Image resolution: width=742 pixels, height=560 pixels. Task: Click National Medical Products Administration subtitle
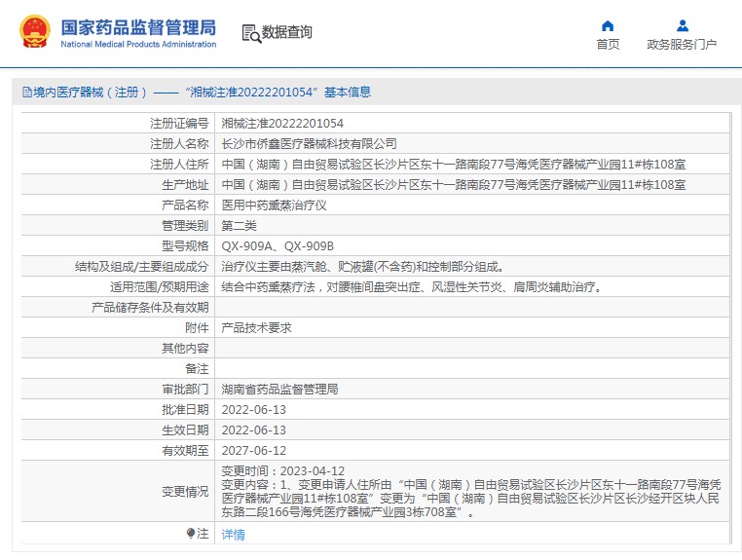[138, 44]
